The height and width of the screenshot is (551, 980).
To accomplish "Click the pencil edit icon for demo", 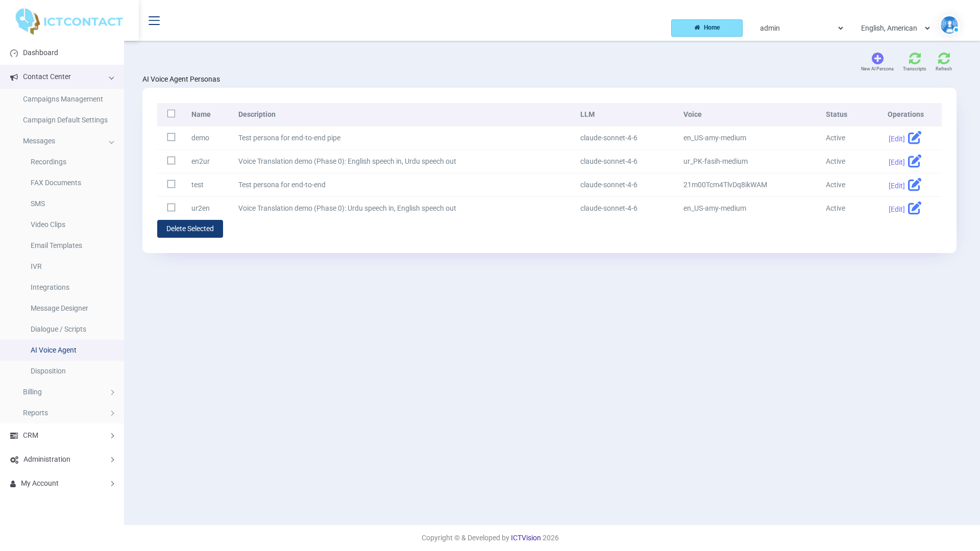I will point(915,138).
